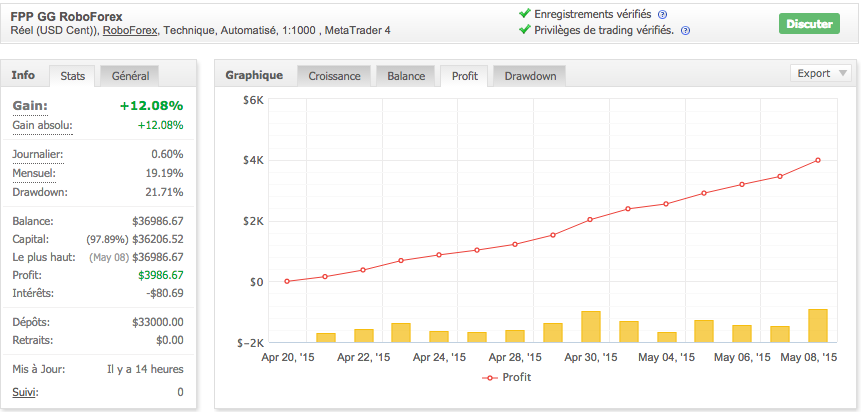Image resolution: width=861 pixels, height=412 pixels.
Task: Click the last profit data point for May 08
Action: (x=818, y=160)
